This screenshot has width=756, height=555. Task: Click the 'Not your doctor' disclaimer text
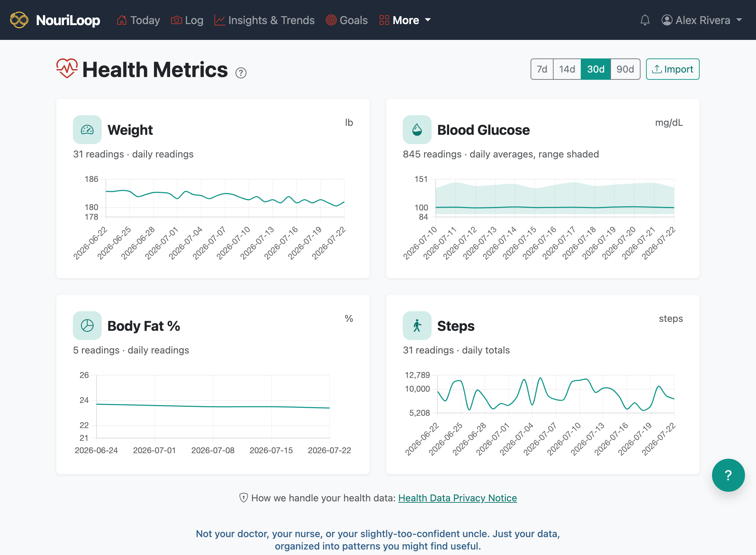(378, 540)
